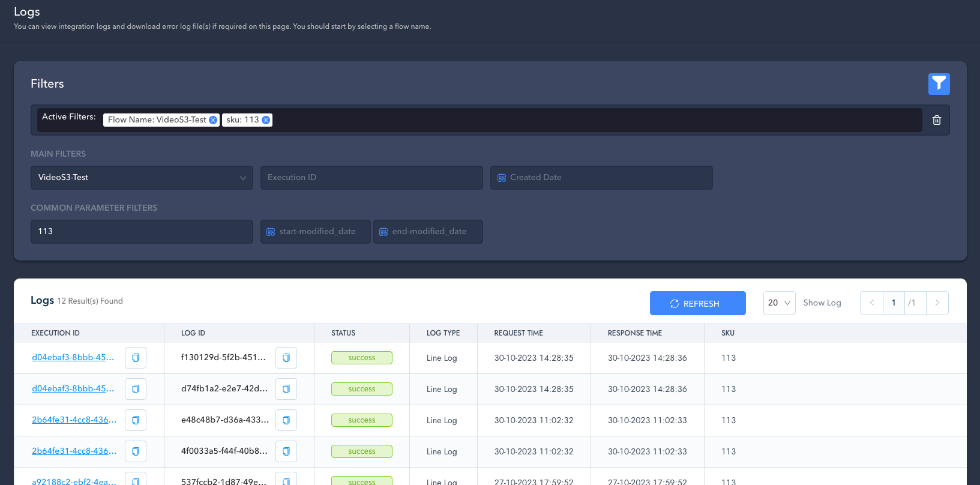The height and width of the screenshot is (485, 980).
Task: Click the Execution ID input field
Action: pos(371,178)
